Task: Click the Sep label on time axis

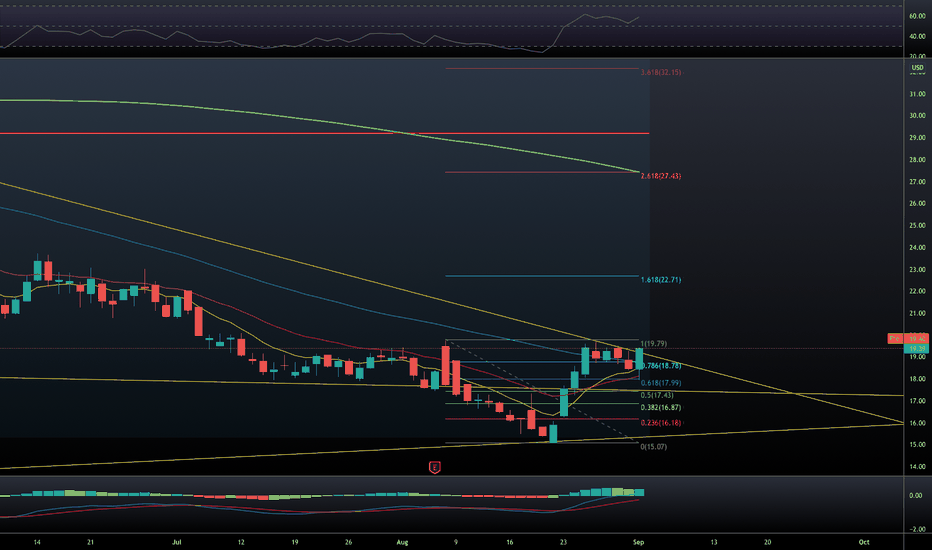Action: coord(638,542)
